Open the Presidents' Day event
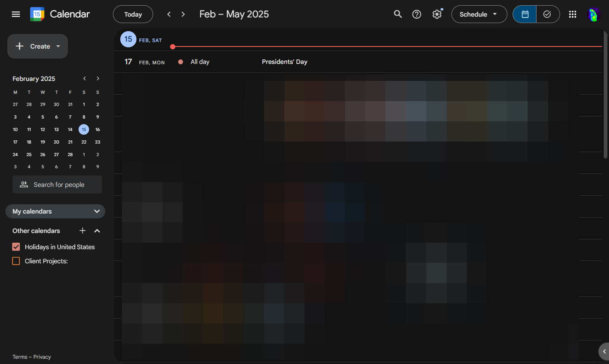This screenshot has height=364, width=609. pos(285,62)
